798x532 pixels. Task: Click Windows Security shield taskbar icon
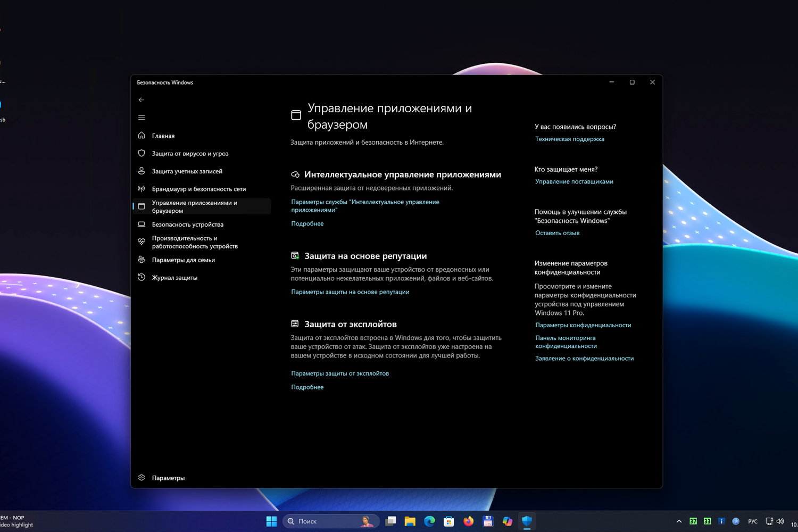point(527,521)
